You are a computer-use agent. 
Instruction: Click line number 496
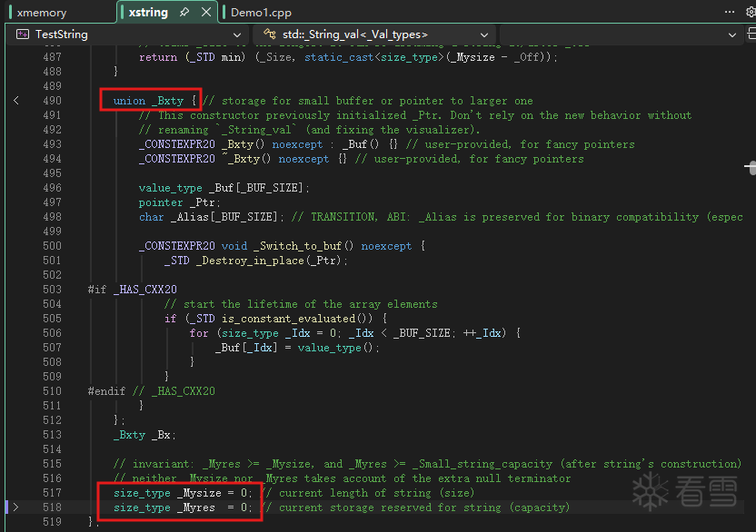[52, 188]
